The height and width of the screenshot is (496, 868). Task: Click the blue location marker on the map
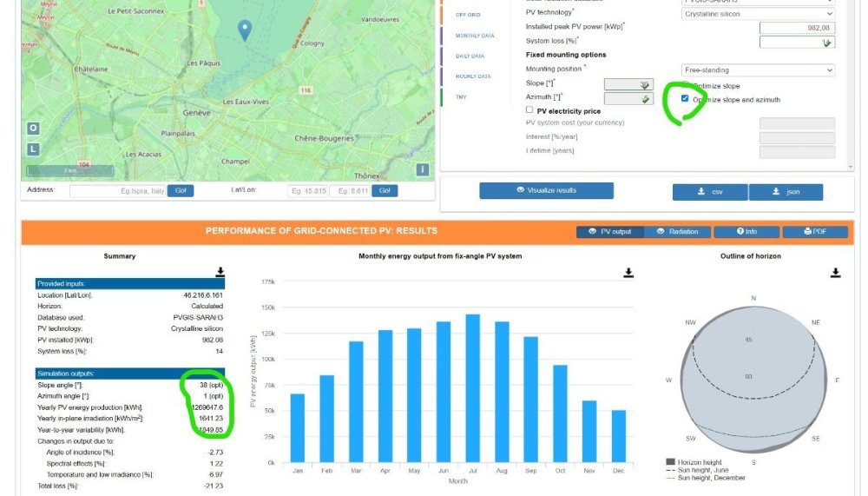(x=245, y=30)
